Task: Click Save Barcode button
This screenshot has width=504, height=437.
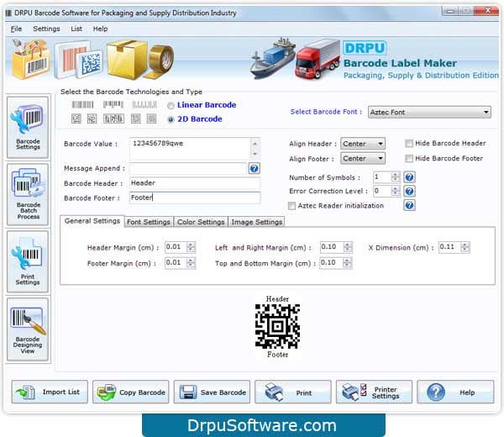Action: coord(212,392)
